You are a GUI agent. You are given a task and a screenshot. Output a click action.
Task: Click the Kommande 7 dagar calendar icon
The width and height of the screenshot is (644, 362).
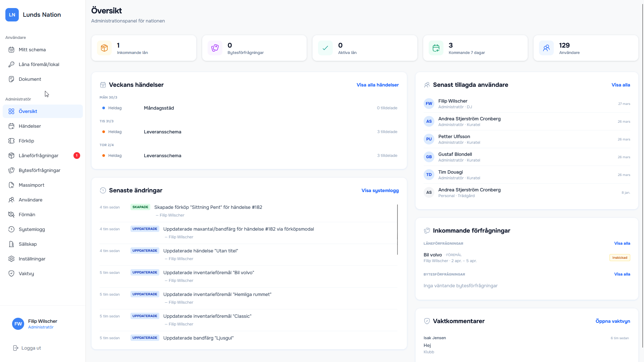point(436,48)
